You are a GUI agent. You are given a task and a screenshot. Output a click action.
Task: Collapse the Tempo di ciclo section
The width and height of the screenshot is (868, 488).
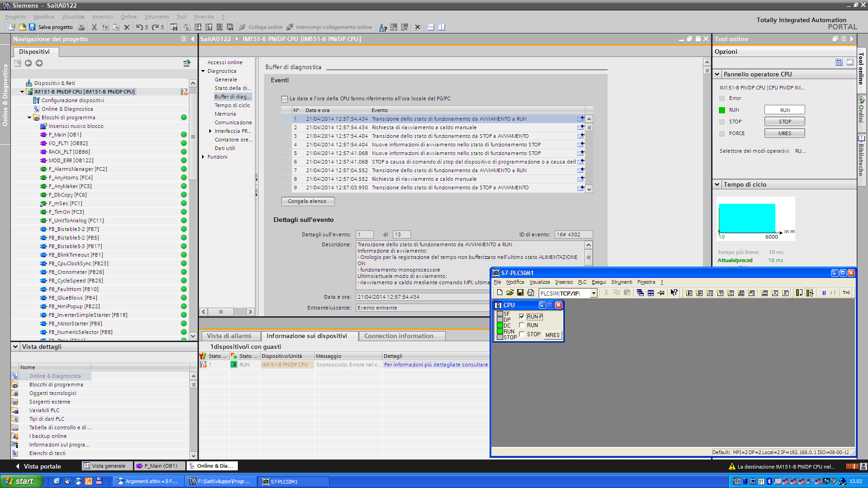tap(717, 184)
